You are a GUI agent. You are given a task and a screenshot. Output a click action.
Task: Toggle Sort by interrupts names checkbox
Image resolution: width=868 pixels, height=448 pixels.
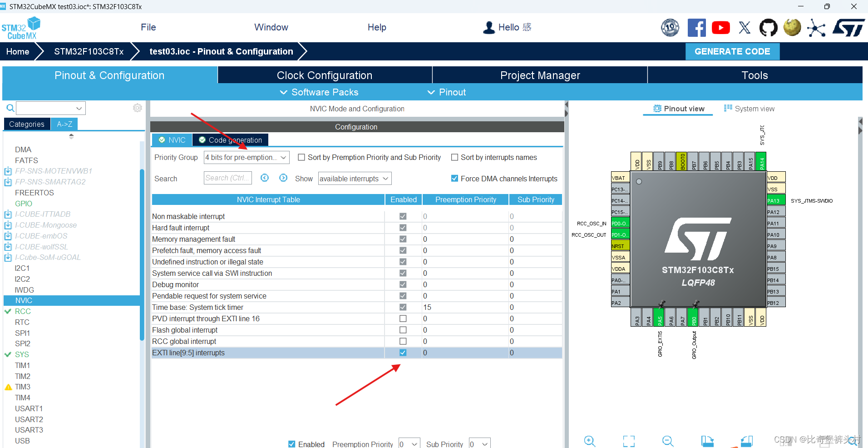[454, 157]
